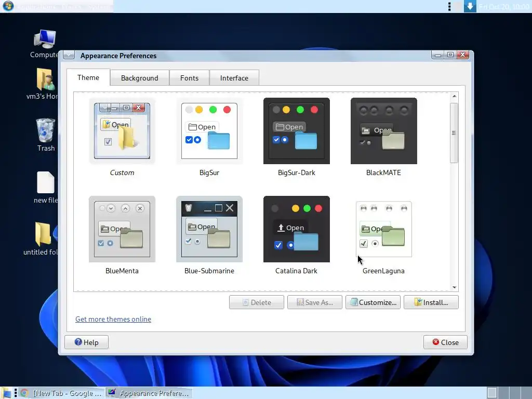Click Install... to add a theme

tap(431, 302)
